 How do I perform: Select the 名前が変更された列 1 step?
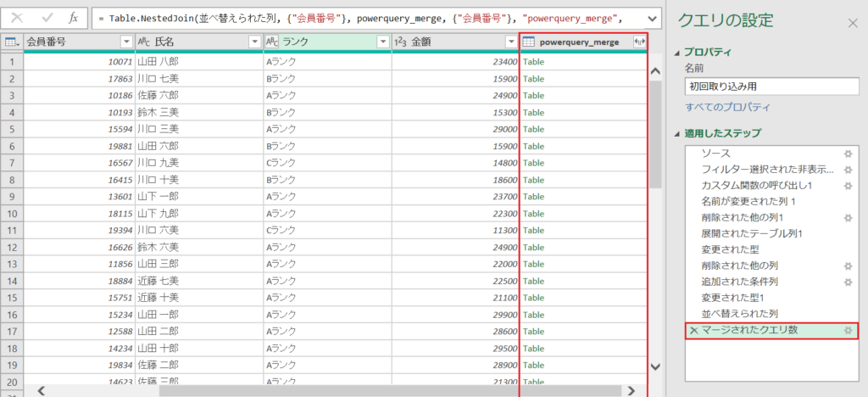click(x=748, y=202)
